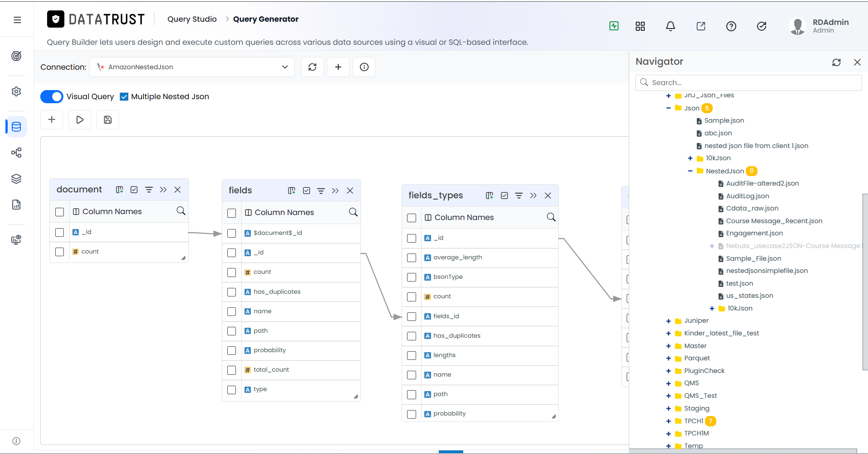The height and width of the screenshot is (454, 868).
Task: Click the external link icon in header
Action: coord(701,26)
